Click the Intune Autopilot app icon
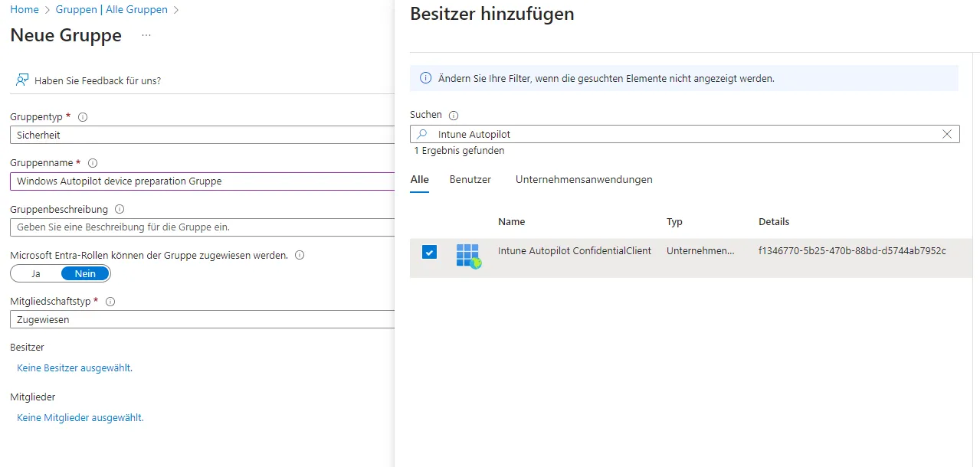This screenshot has width=980, height=467. click(x=467, y=255)
